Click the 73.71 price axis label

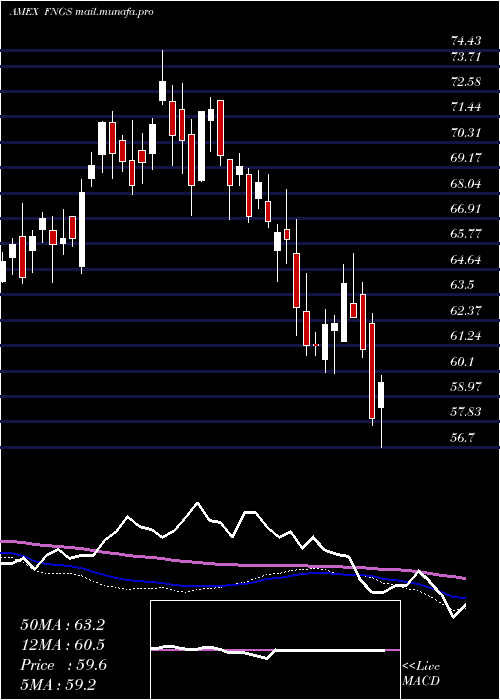coord(466,57)
